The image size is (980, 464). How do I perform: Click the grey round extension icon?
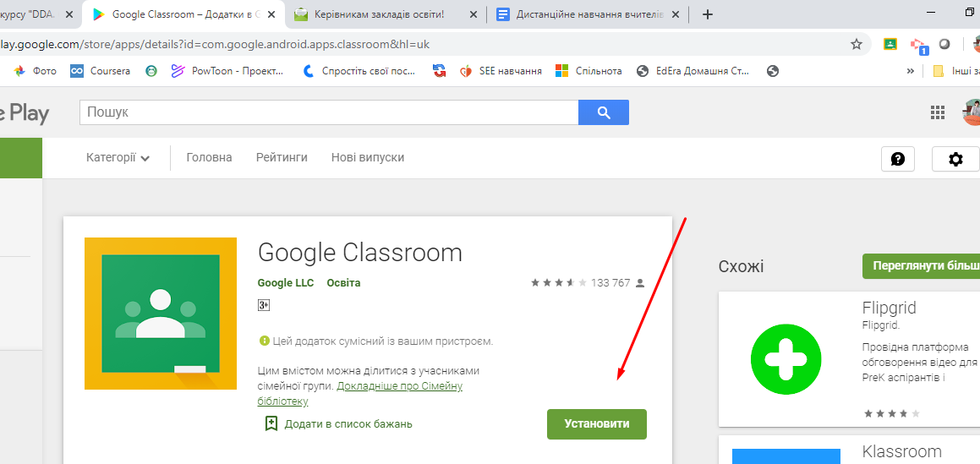[945, 44]
